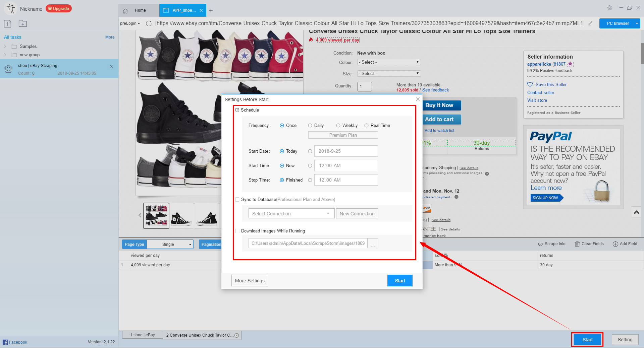Open the Colour Select dropdown

389,62
